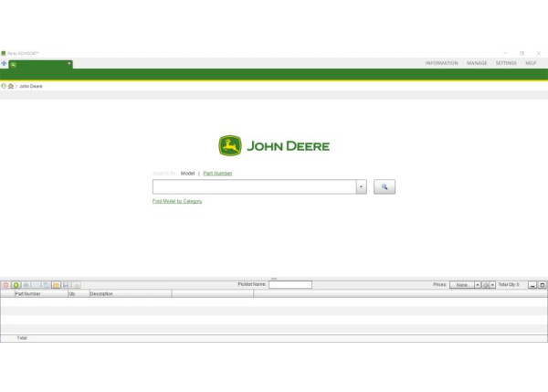Click the home icon in breadcrumb
Image resolution: width=548 pixels, height=392 pixels.
coord(11,86)
